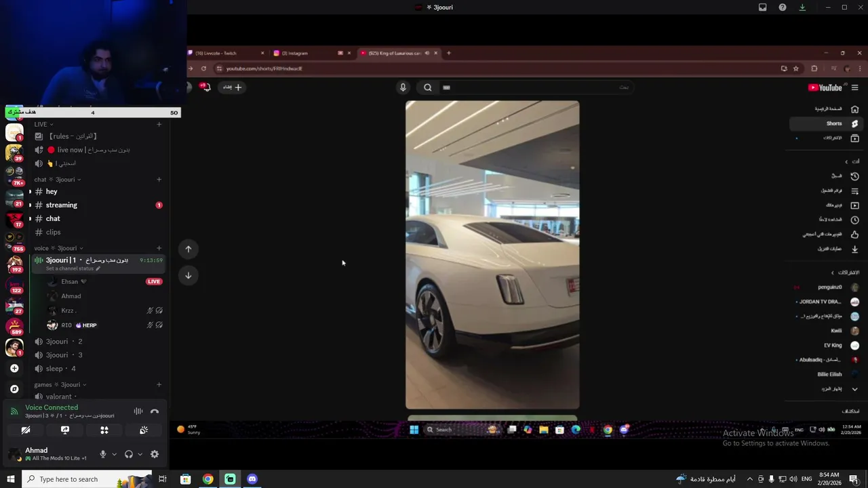The image size is (868, 488).
Task: Expand the hey channel threads arrow
Action: tap(30, 192)
